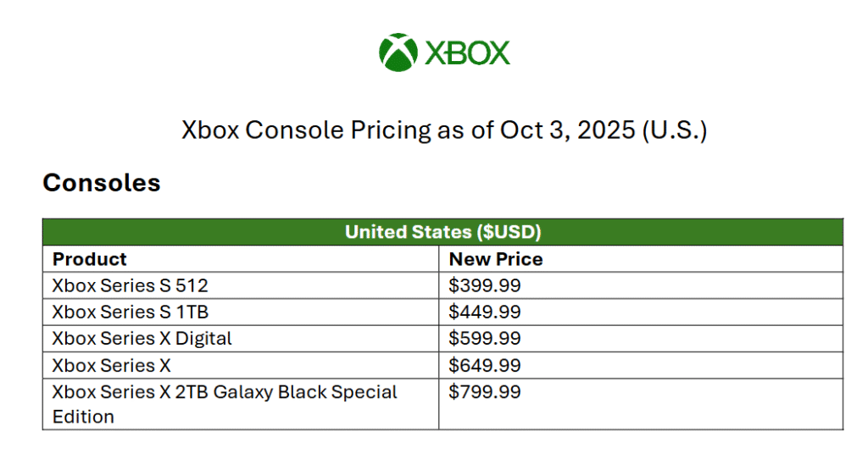Click the $399.99 price cell
868x470 pixels.
(641, 285)
